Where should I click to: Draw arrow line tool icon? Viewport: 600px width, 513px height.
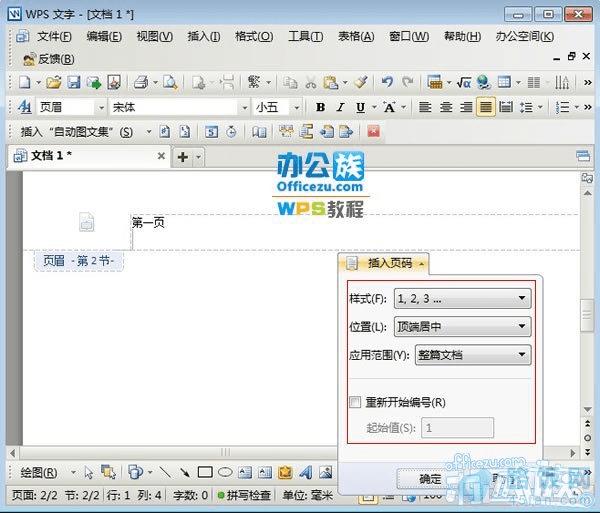point(185,473)
